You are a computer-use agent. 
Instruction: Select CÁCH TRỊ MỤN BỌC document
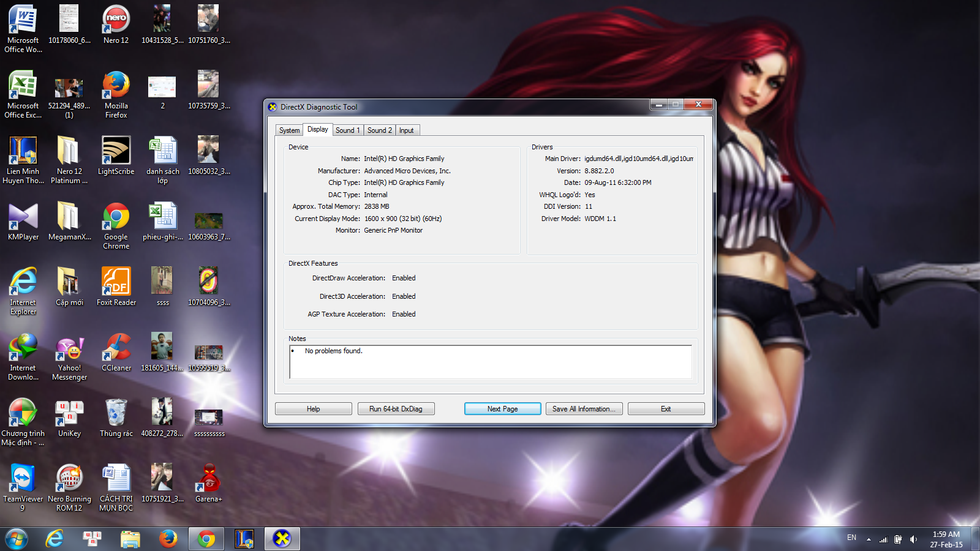[116, 487]
